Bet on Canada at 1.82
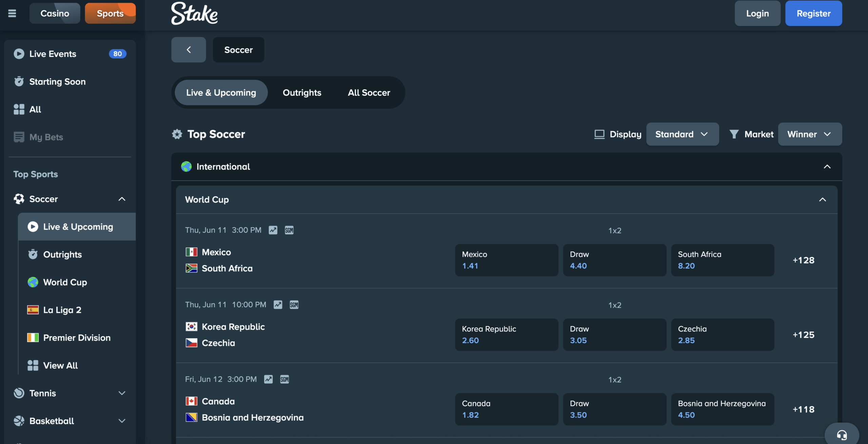The height and width of the screenshot is (444, 868). click(x=507, y=409)
